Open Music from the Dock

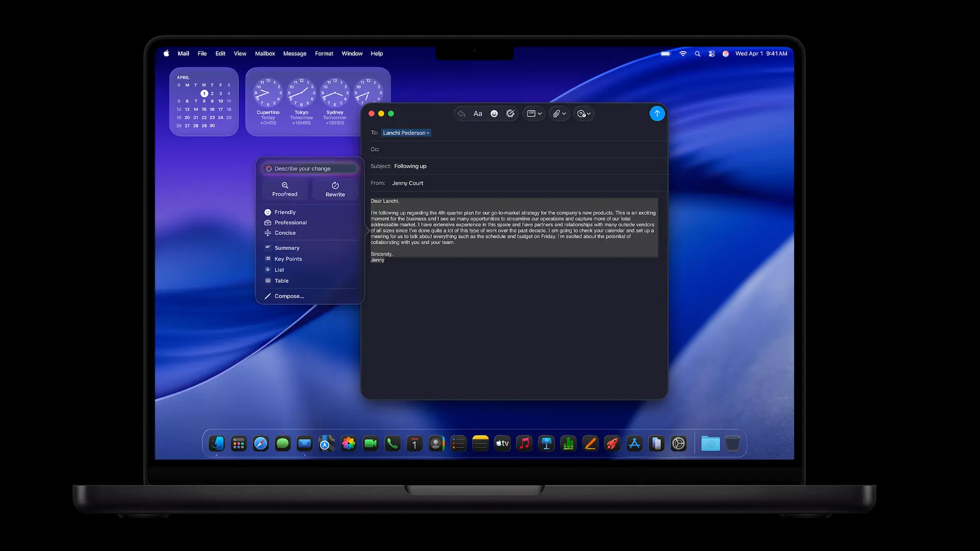point(525,443)
